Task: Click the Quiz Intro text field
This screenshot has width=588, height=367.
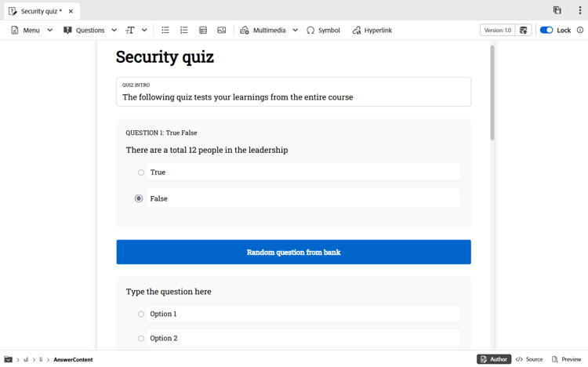Action: click(294, 92)
